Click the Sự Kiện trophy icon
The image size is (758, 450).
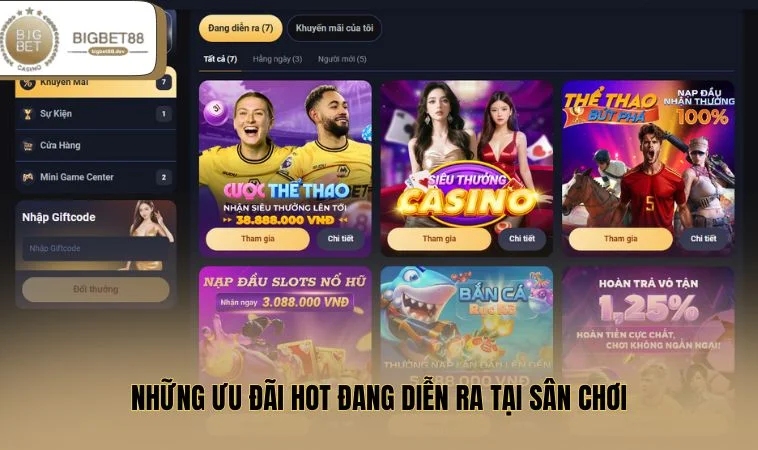click(x=28, y=114)
